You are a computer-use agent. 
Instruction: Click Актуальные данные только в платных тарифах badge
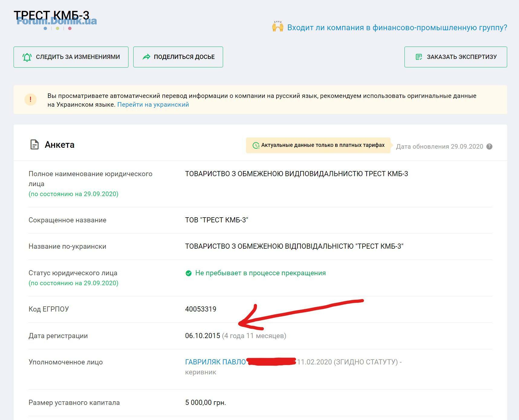click(318, 145)
